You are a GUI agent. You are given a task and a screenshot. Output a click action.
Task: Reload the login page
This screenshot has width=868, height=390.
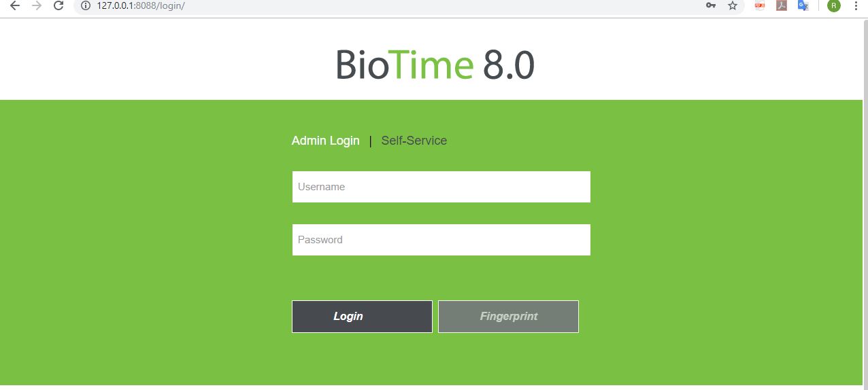(x=59, y=5)
